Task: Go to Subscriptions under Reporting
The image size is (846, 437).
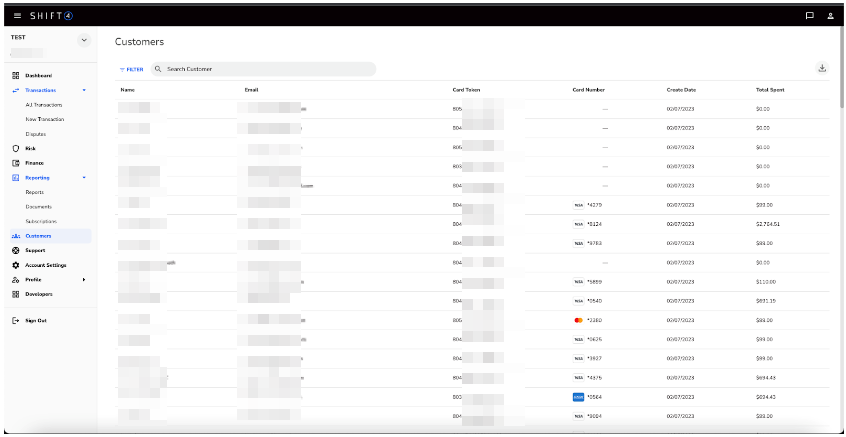Action: (x=41, y=221)
